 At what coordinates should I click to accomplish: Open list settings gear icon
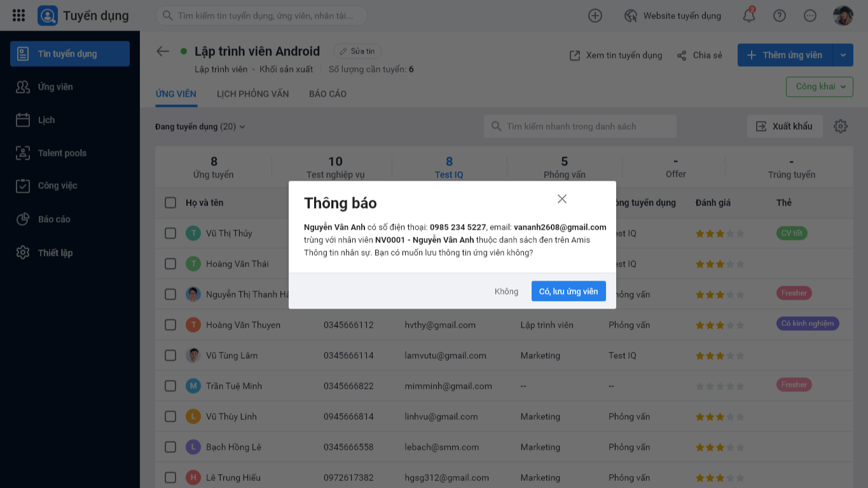[x=841, y=126]
